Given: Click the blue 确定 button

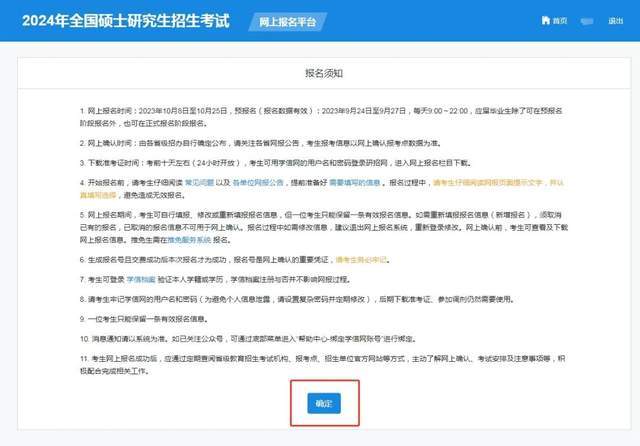Looking at the screenshot, I should coord(324,403).
